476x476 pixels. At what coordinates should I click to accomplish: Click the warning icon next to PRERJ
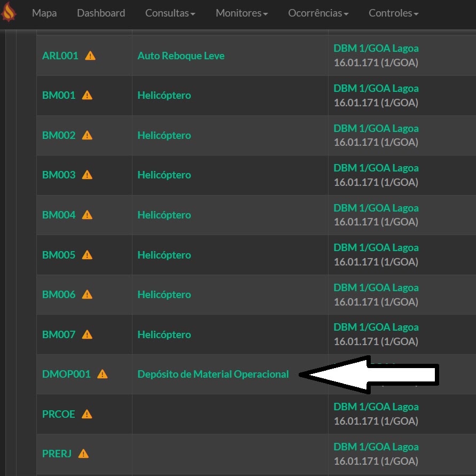[x=83, y=454]
